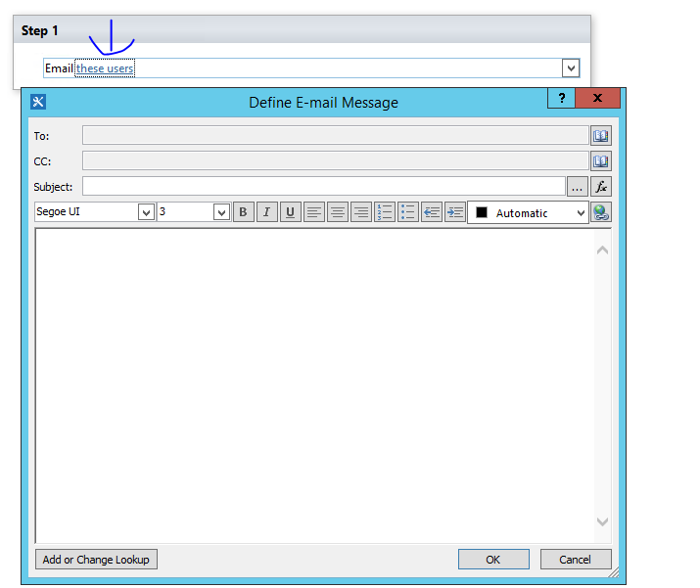The width and height of the screenshot is (700, 588).
Task: Open the Automatic font color dropdown
Action: pyautogui.click(x=581, y=213)
